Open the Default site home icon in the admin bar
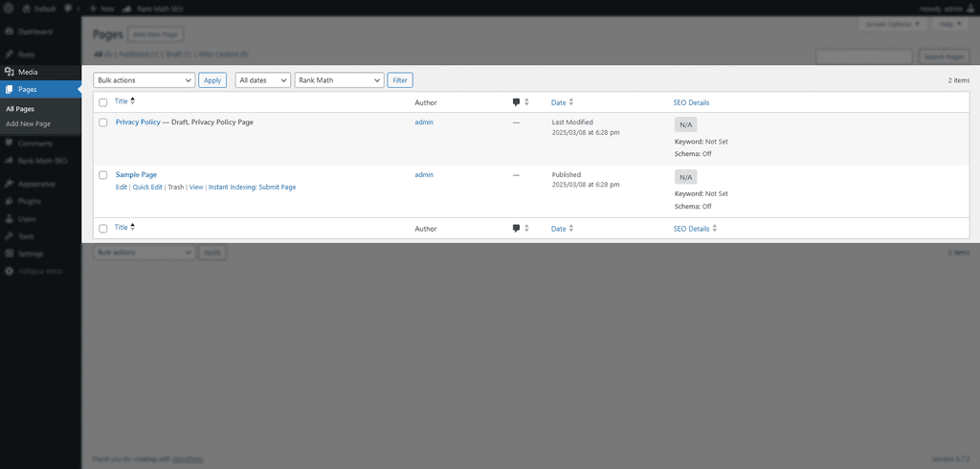 (x=26, y=9)
